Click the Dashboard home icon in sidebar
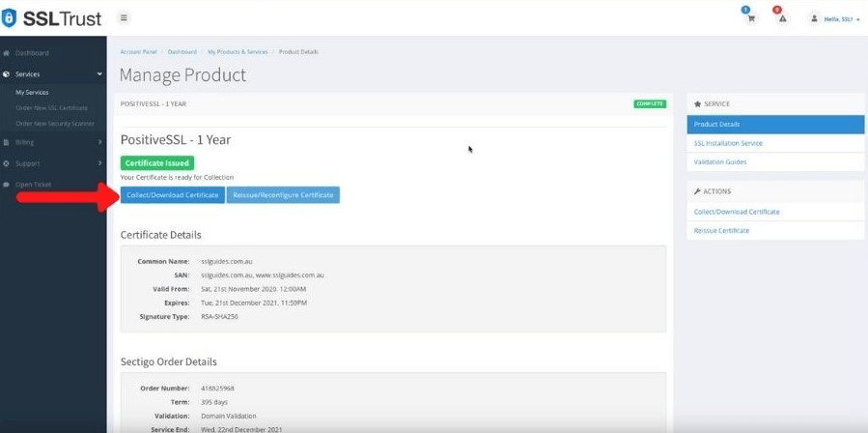This screenshot has height=433, width=868. (7, 53)
